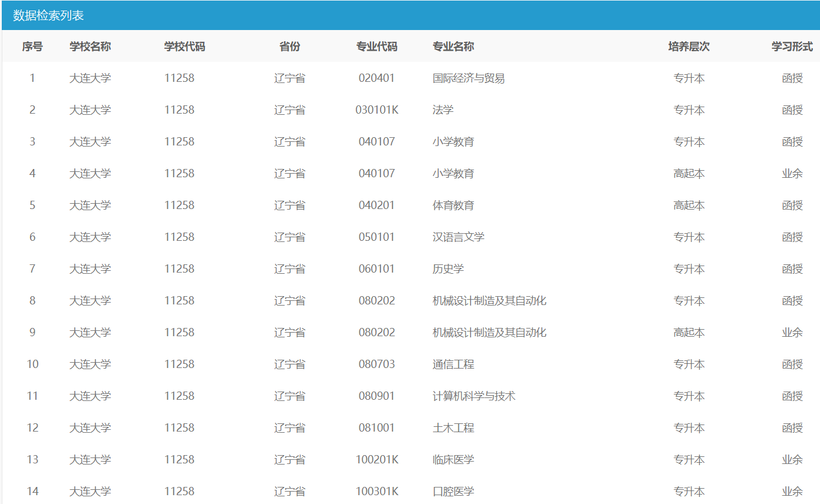Click the 序号 column header

pos(32,47)
